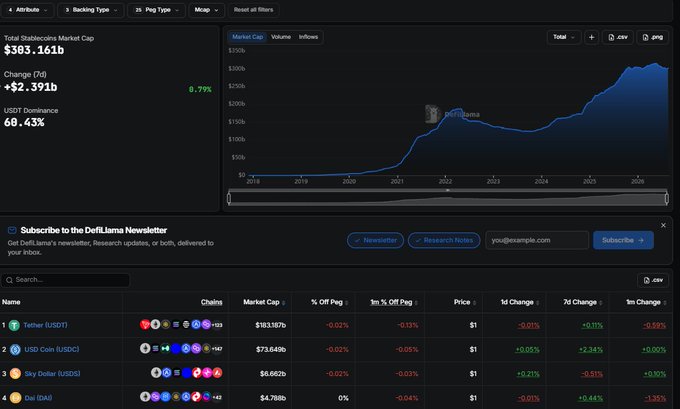Viewport: 680px width, 409px height.
Task: Open Dai (DAI) link
Action: coord(38,398)
